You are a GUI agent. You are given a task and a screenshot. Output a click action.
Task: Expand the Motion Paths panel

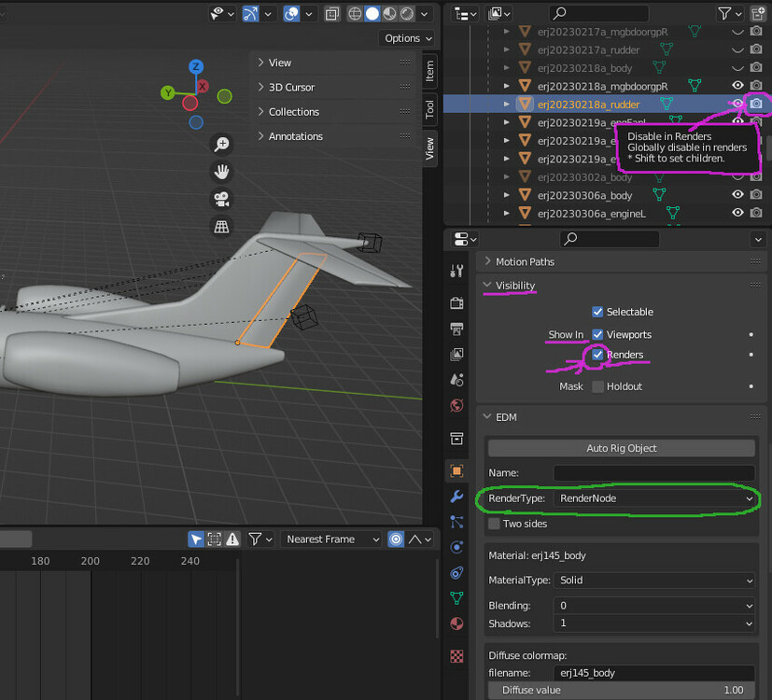click(x=525, y=261)
